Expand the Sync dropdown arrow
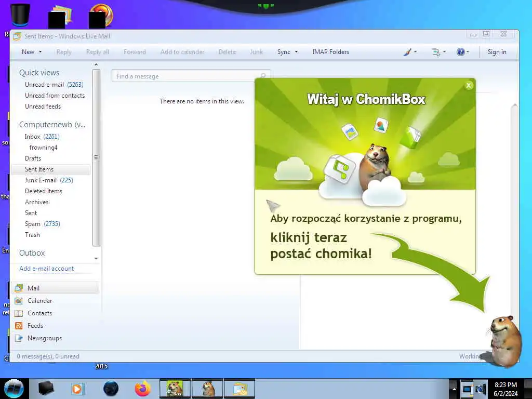The image size is (532, 399). pos(296,52)
